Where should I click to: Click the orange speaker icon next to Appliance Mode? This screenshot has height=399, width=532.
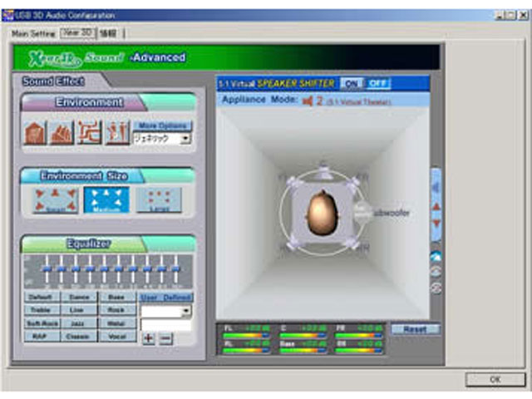pyautogui.click(x=308, y=101)
